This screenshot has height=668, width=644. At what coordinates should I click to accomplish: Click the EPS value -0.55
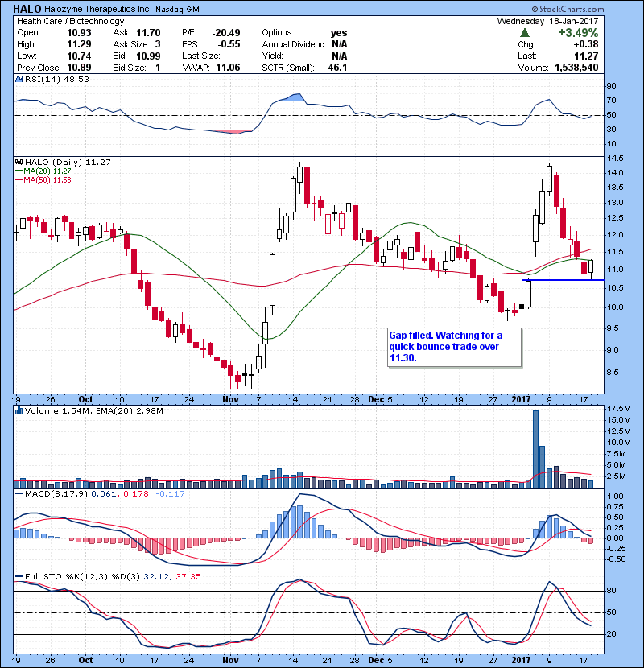tap(229, 44)
